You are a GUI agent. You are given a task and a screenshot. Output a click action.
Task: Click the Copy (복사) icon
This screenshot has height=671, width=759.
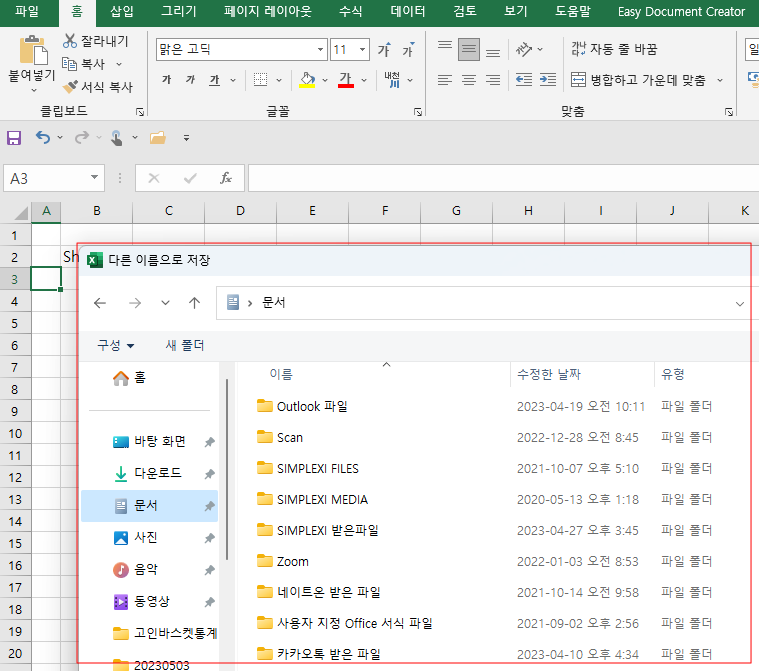point(69,64)
